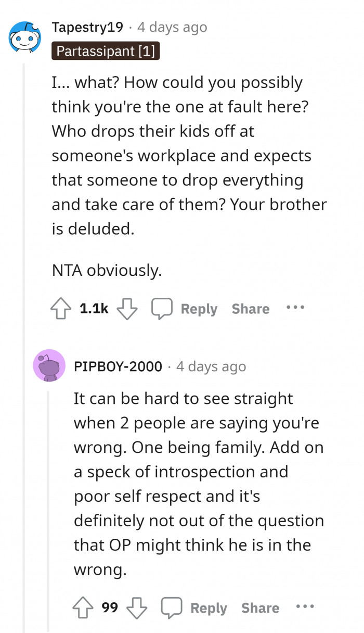Open more options for PIPBOY-2000's comment
Viewport: 364px width, 633px height.
pyautogui.click(x=305, y=606)
